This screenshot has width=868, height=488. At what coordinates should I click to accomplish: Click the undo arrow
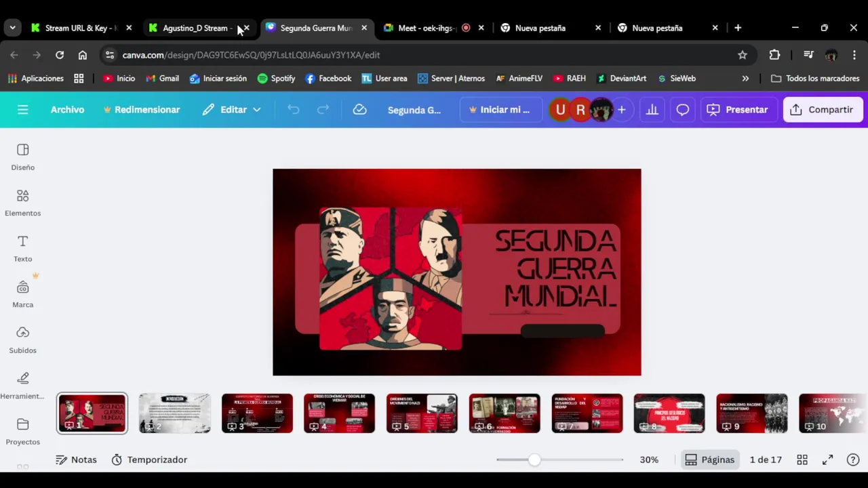293,110
